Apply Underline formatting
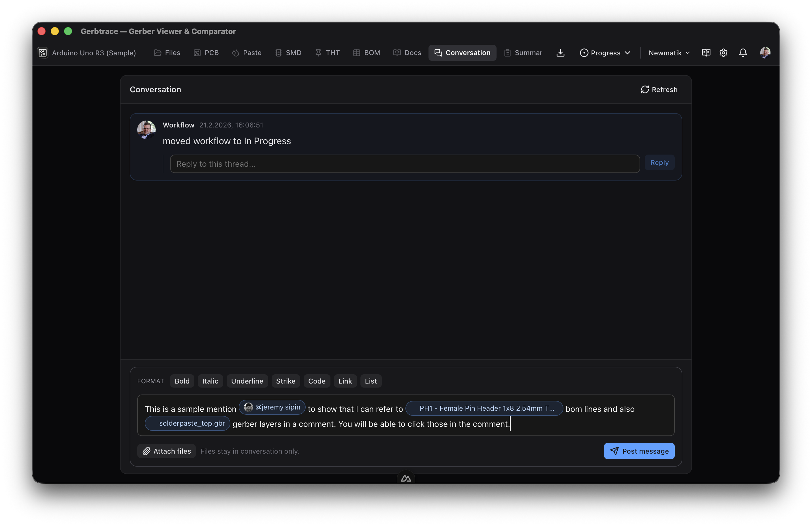This screenshot has height=526, width=812. [247, 381]
